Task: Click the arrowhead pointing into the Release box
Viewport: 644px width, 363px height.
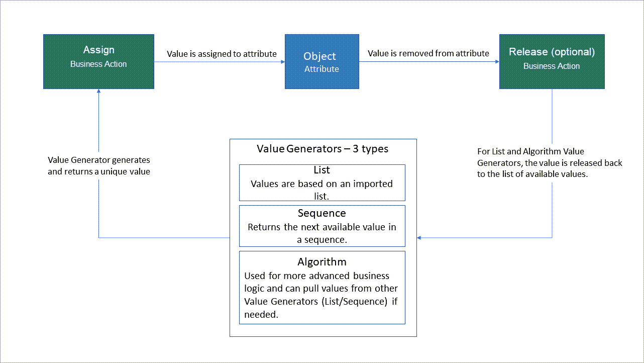Action: point(496,62)
